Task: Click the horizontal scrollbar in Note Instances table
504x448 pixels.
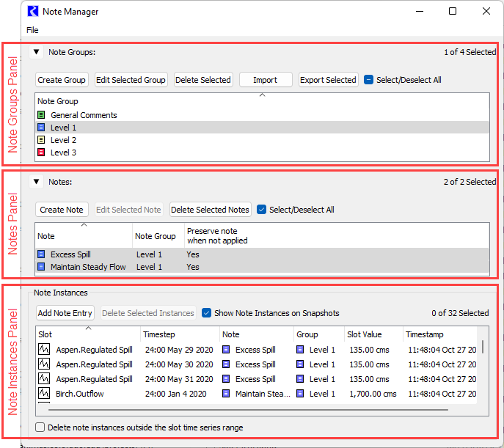Action: tap(242, 409)
